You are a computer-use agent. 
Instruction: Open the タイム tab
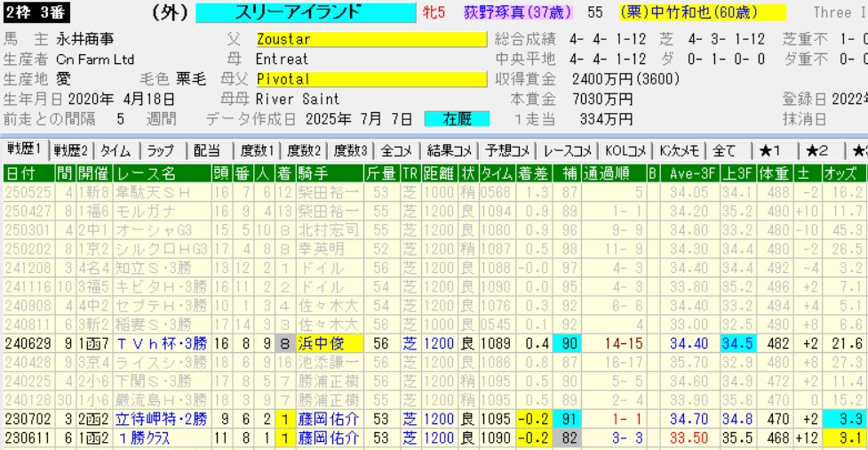(115, 150)
